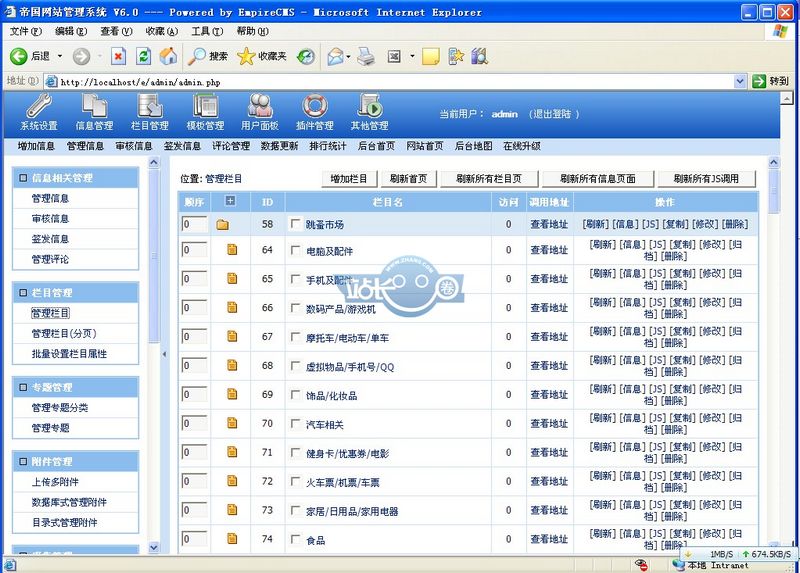This screenshot has height=573, width=800.
Task: Check the box for 手机及配件
Action: (295, 279)
